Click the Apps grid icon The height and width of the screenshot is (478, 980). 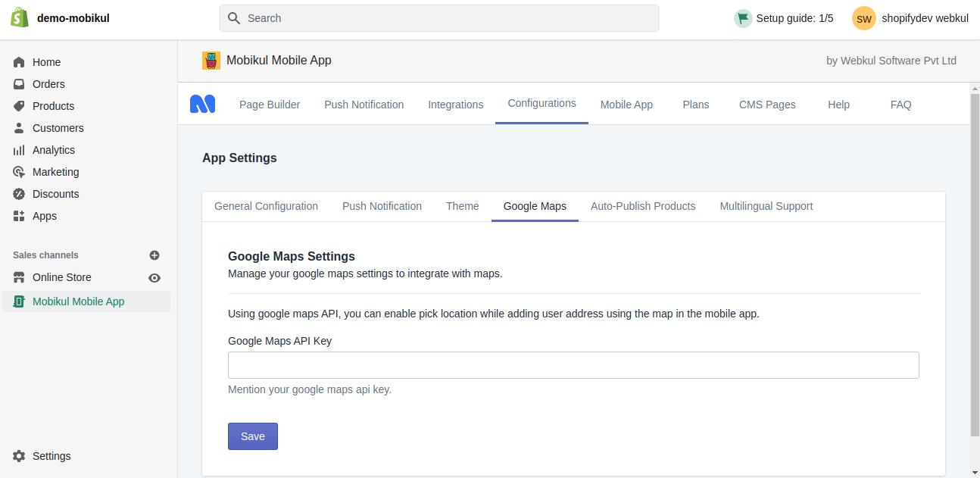coord(19,216)
